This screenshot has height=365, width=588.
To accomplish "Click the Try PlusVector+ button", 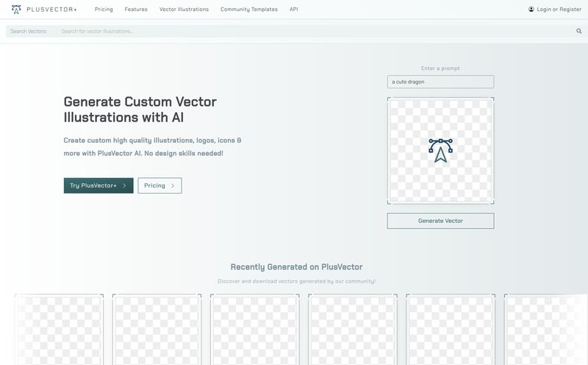I will [x=98, y=185].
